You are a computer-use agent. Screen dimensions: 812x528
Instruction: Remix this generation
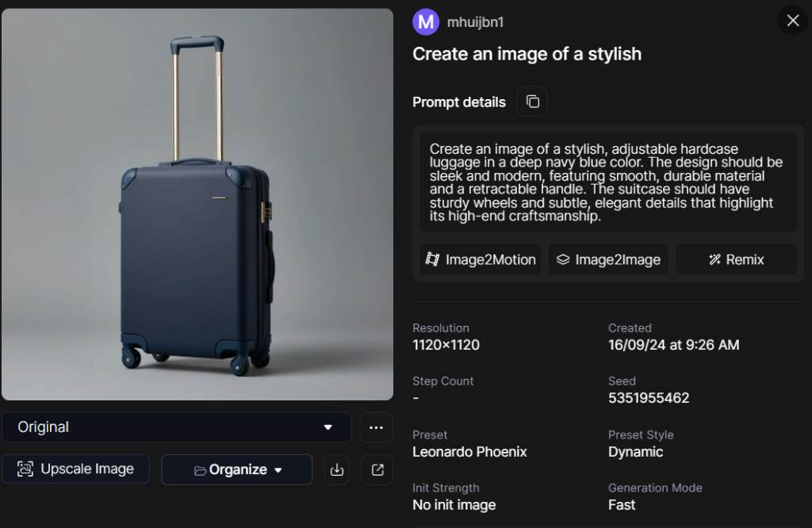click(736, 259)
